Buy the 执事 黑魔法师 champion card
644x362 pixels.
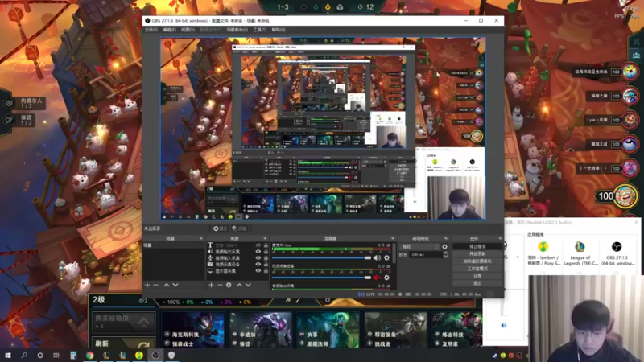pyautogui.click(x=328, y=330)
